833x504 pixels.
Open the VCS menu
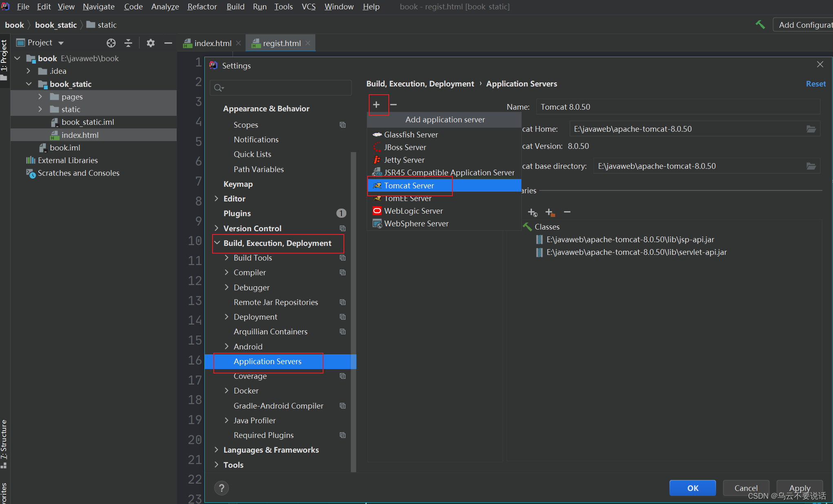[x=308, y=7]
